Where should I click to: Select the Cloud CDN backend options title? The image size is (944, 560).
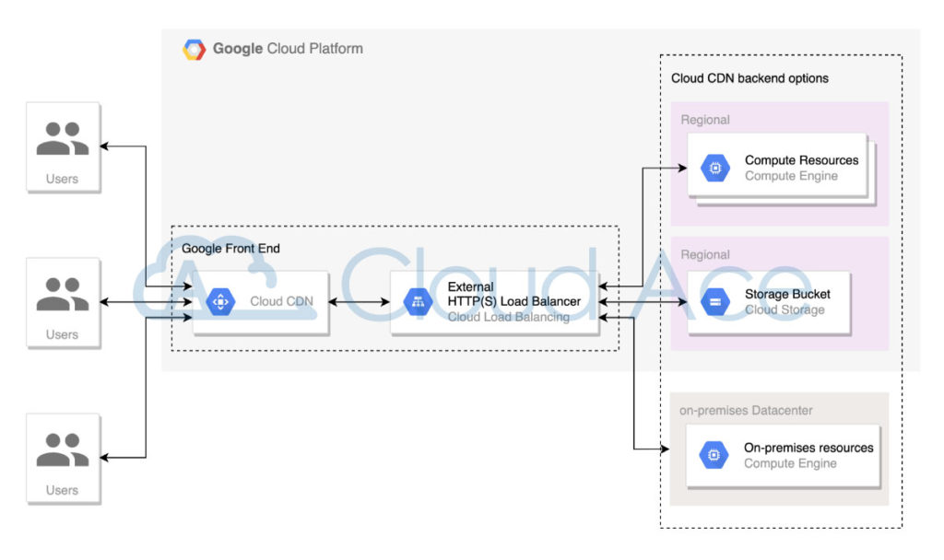(751, 78)
